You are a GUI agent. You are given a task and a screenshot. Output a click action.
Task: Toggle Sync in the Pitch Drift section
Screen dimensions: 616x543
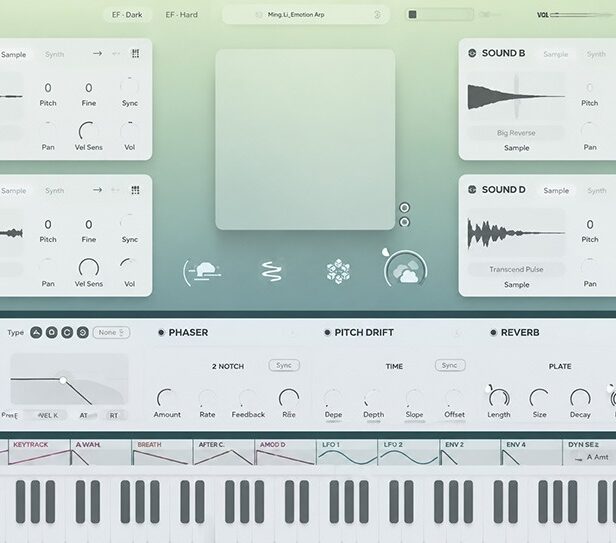450,365
